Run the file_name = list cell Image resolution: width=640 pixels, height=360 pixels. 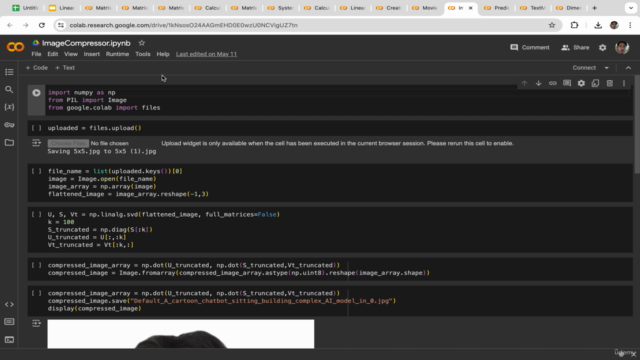[36, 171]
